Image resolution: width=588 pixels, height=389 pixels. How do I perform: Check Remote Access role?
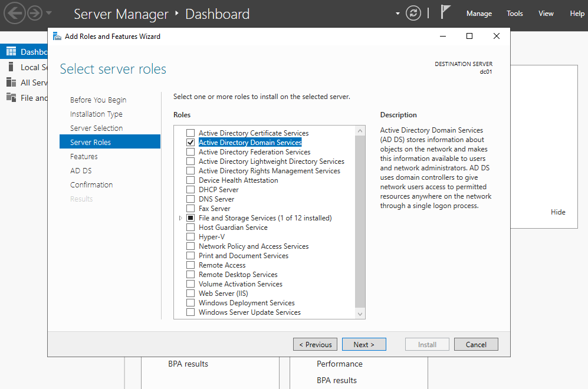pyautogui.click(x=190, y=265)
